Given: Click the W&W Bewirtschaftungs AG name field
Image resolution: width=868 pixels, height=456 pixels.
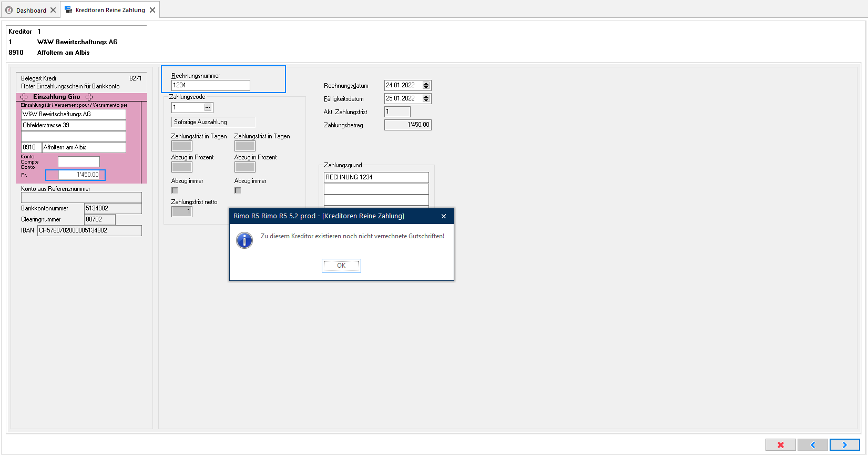Looking at the screenshot, I should point(74,114).
